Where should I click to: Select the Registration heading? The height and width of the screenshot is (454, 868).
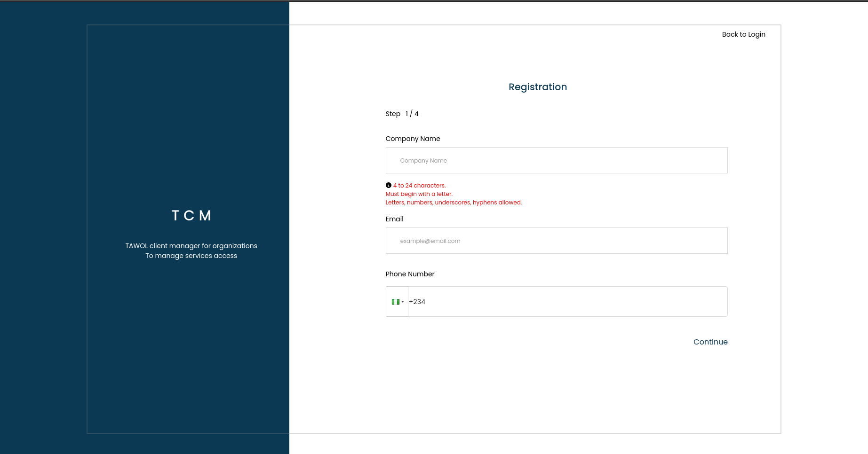(x=538, y=87)
